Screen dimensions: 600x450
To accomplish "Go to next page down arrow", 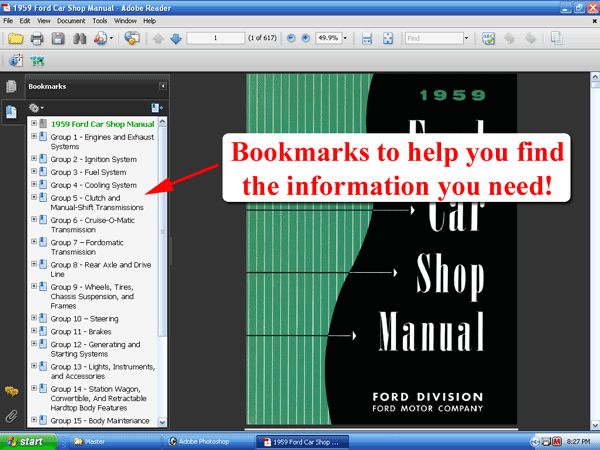I will pyautogui.click(x=176, y=38).
